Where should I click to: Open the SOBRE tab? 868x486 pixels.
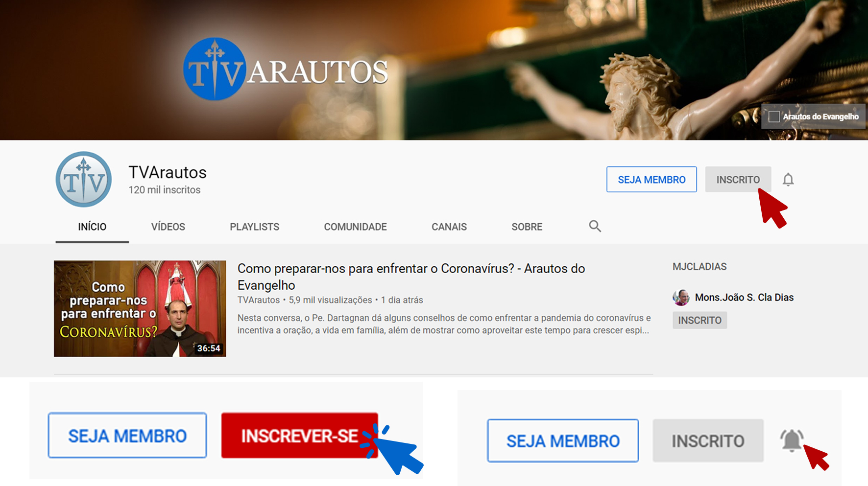tap(527, 227)
